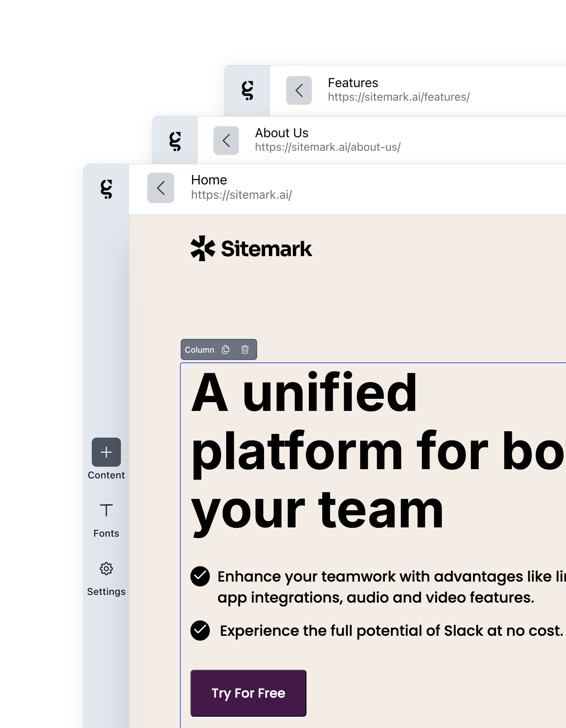Click the back arrow in About Us window
The width and height of the screenshot is (566, 728).
(x=226, y=140)
